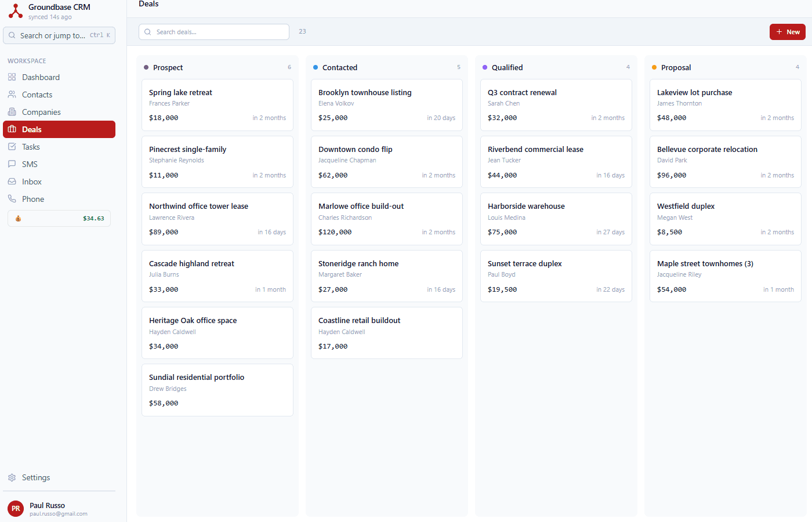812x522 pixels.
Task: Open the SMS section
Action: 59,164
